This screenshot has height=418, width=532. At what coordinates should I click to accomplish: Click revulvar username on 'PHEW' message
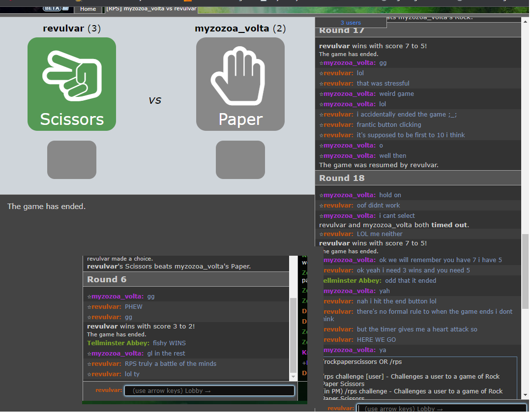tap(106, 307)
